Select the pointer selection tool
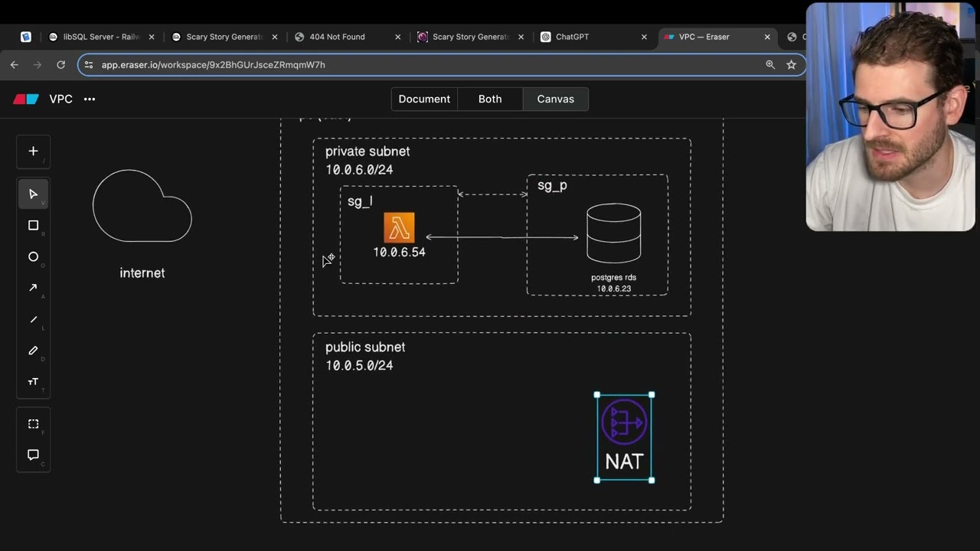The width and height of the screenshot is (980, 551). tap(33, 194)
